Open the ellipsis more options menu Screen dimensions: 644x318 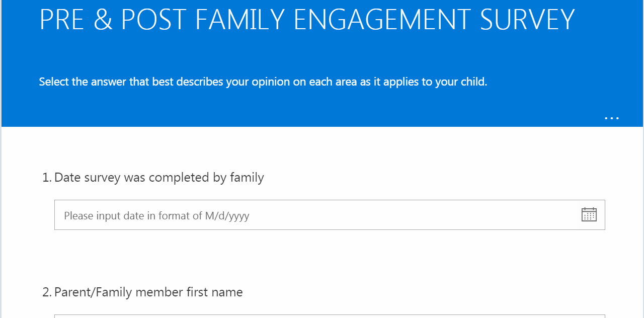pyautogui.click(x=612, y=118)
